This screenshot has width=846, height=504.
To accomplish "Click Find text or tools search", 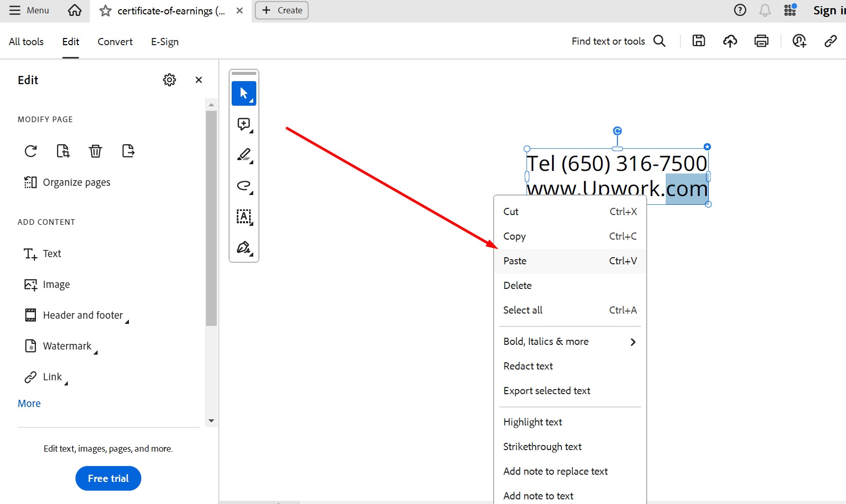I will coord(618,41).
